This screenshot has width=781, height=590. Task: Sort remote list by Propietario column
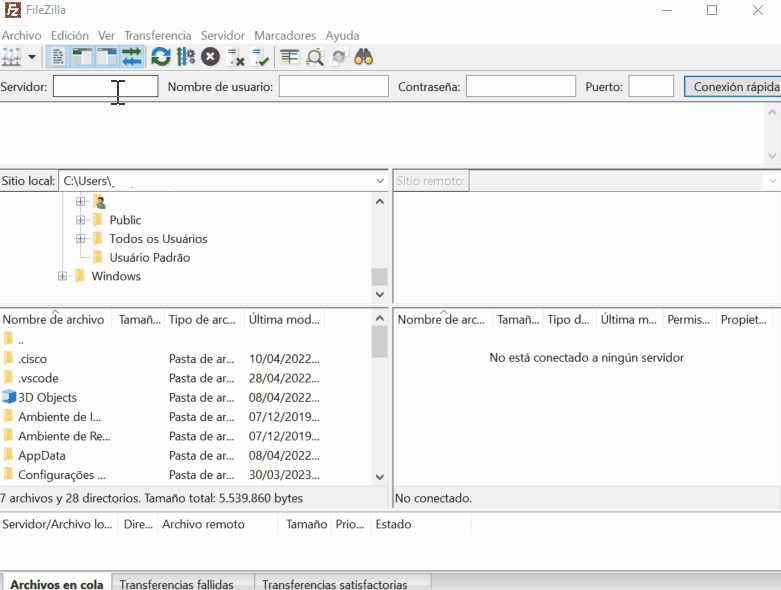(744, 319)
